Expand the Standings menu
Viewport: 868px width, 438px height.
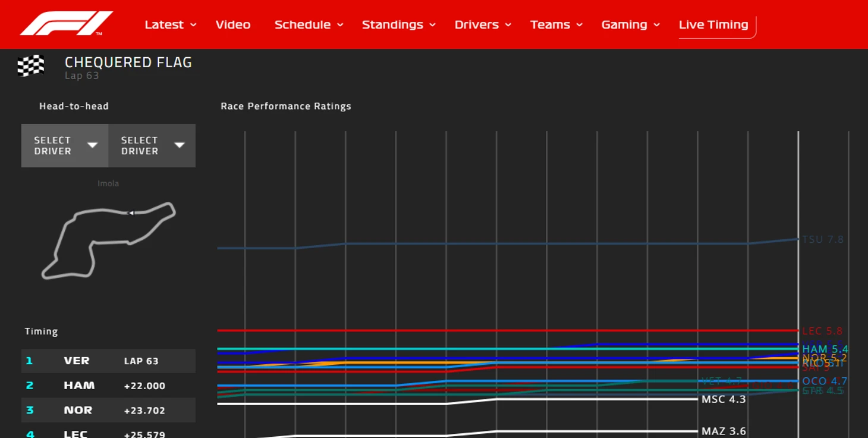398,25
